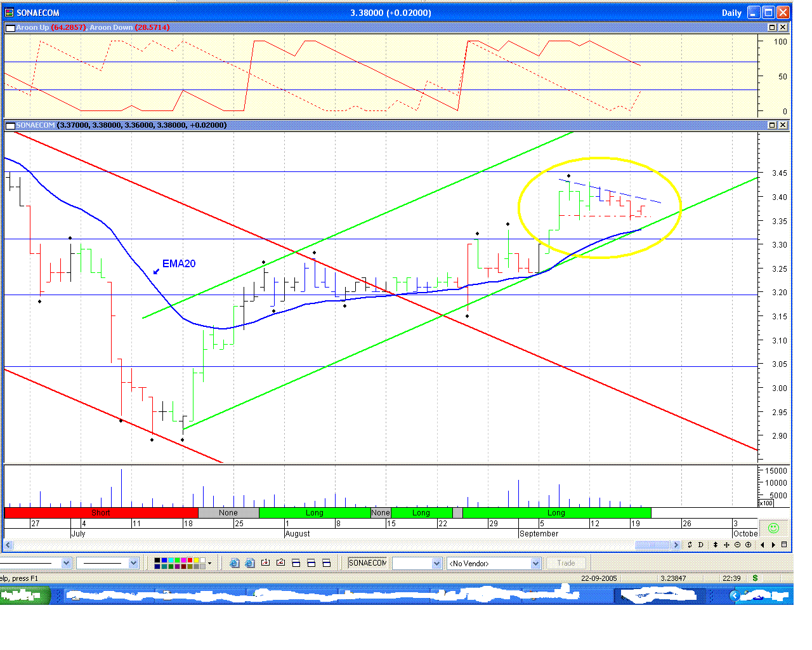Viewport: 812px width, 650px height.
Task: Click the SONAECOM symbol input field
Action: coord(367,563)
